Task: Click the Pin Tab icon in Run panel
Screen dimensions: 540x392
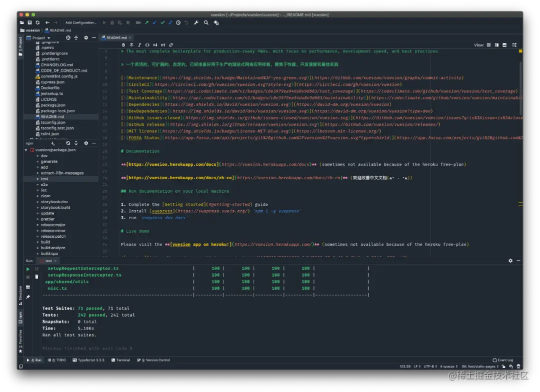Action: tap(28, 297)
